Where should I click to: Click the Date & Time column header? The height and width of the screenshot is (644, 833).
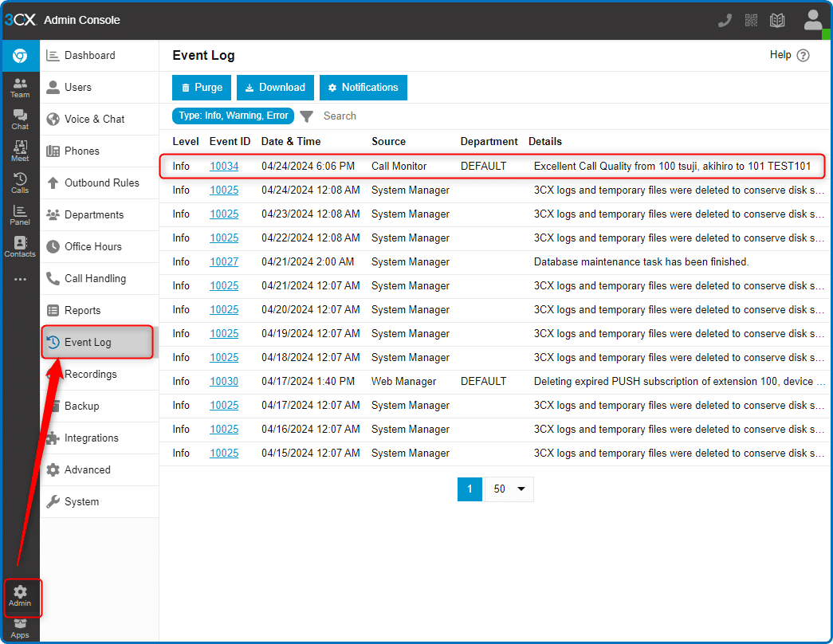[x=291, y=141]
